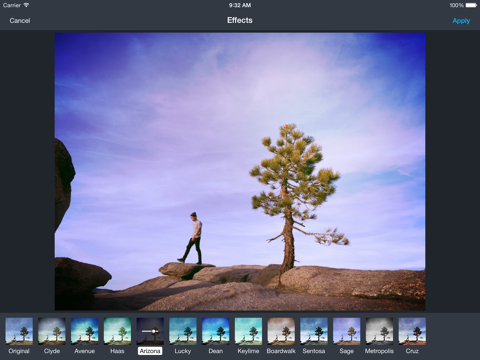Tap the Carrier status text
Image resolution: width=480 pixels, height=360 pixels.
pos(12,5)
